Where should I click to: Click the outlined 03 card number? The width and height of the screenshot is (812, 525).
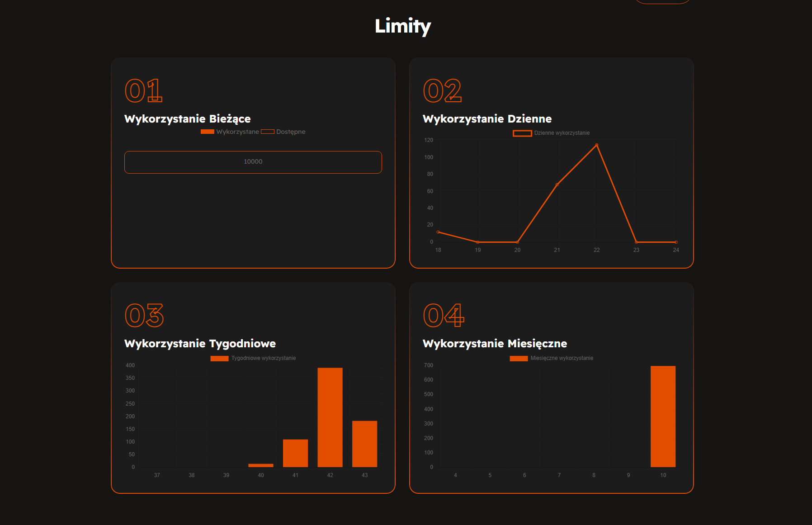click(x=144, y=315)
